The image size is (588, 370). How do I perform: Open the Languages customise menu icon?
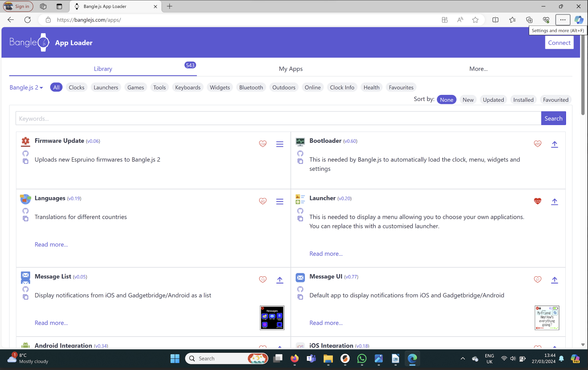279,201
